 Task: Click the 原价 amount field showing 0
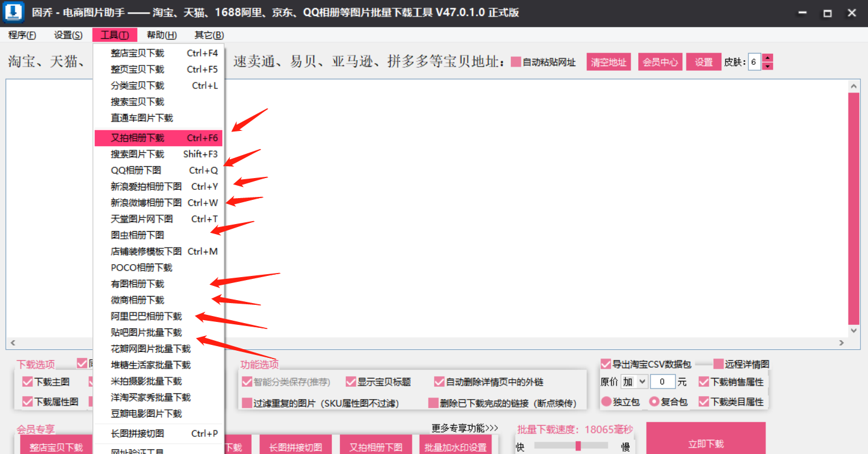pyautogui.click(x=663, y=382)
